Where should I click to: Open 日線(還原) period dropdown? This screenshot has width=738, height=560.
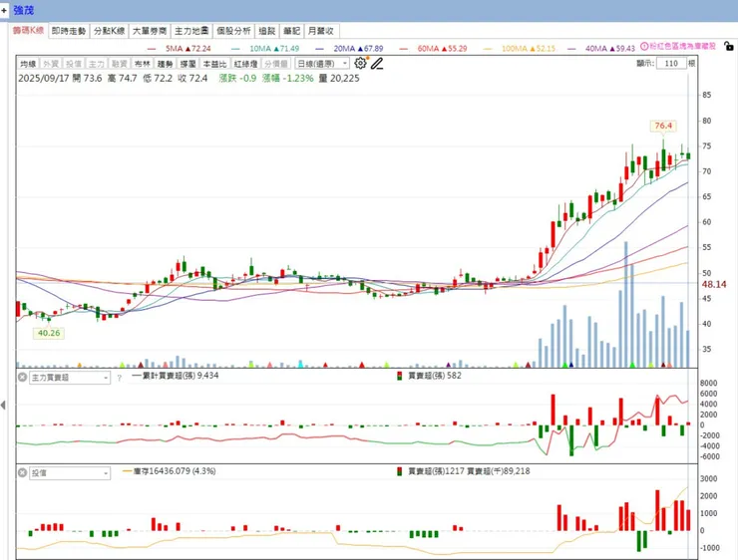point(322,63)
